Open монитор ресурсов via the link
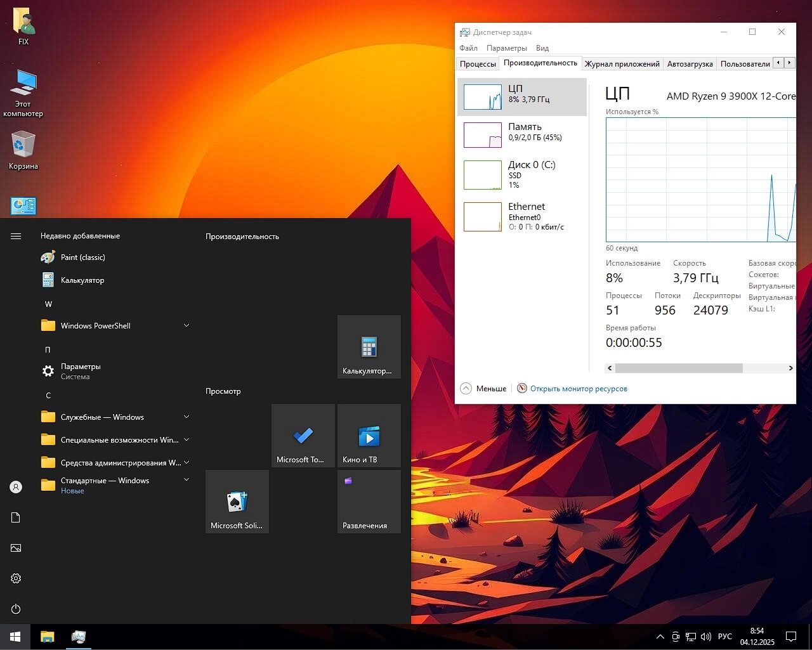The image size is (812, 650). [x=578, y=388]
